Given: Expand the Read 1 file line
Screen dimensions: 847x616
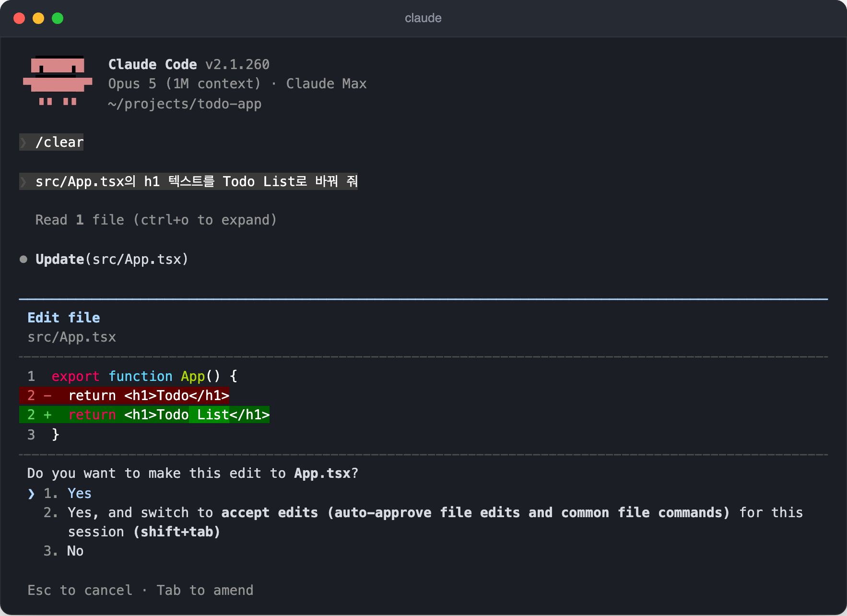Looking at the screenshot, I should pyautogui.click(x=156, y=220).
